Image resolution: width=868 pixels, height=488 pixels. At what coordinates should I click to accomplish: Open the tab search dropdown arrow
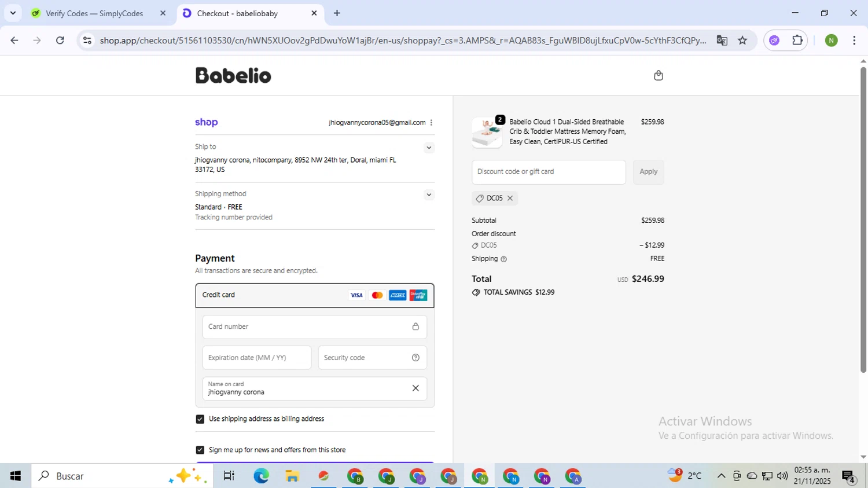coord(13,13)
